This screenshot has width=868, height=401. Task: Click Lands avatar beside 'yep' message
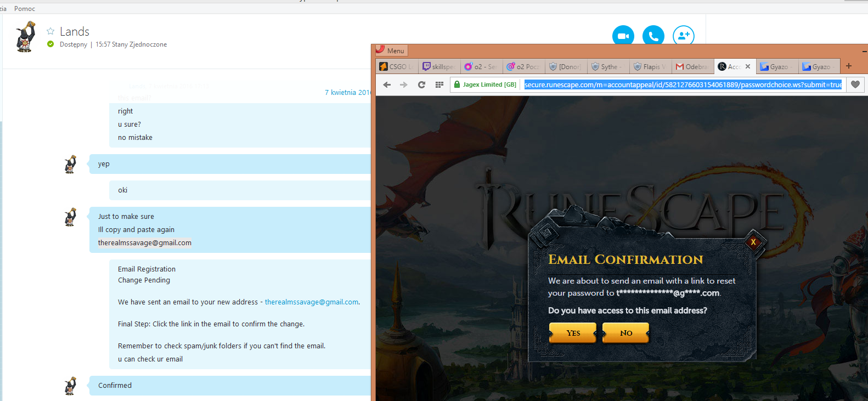coord(70,164)
